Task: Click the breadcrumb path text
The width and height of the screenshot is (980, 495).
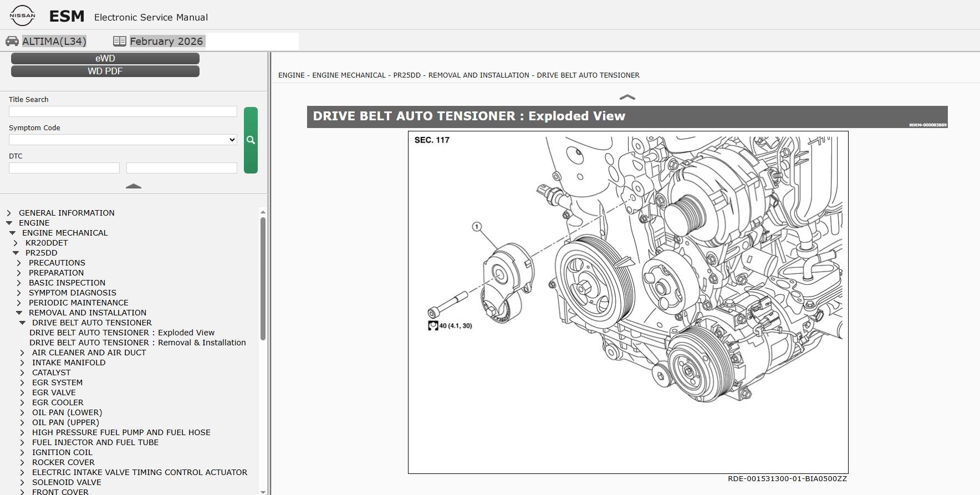Action: [459, 75]
